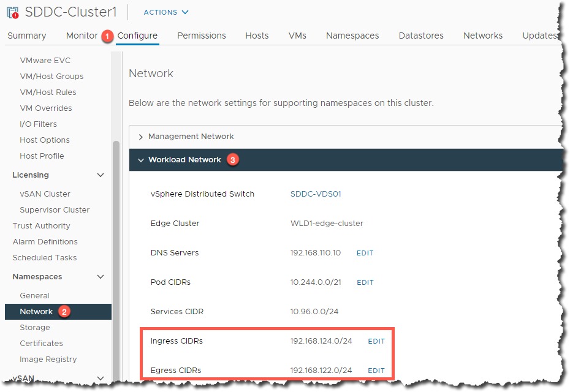
Task: Collapse the vSAN section chevron
Action: pos(101,378)
